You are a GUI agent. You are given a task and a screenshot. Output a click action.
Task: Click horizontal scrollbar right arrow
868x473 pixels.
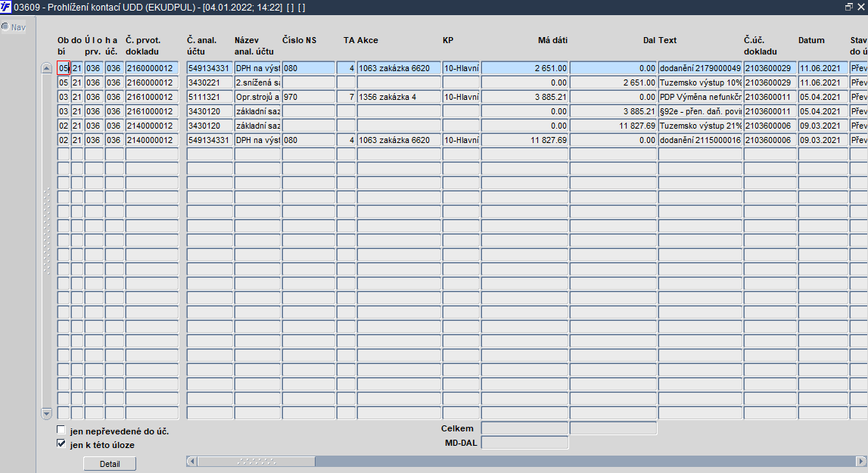point(860,461)
